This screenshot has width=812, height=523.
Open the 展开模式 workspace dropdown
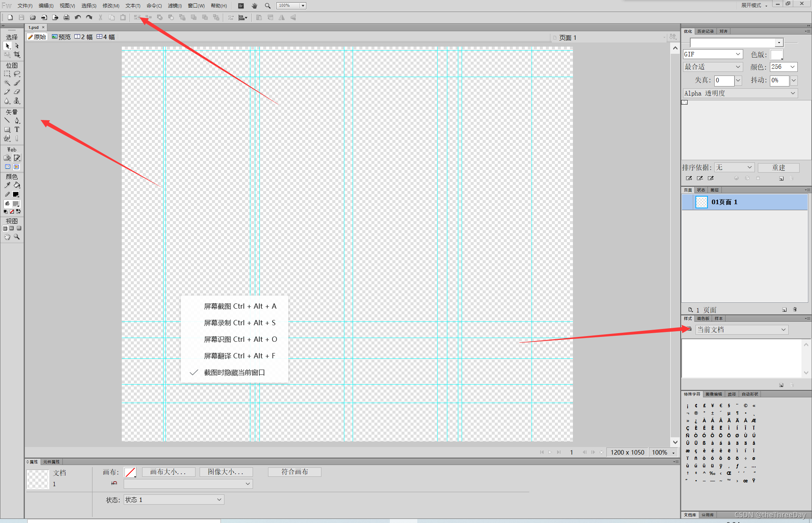click(x=754, y=6)
